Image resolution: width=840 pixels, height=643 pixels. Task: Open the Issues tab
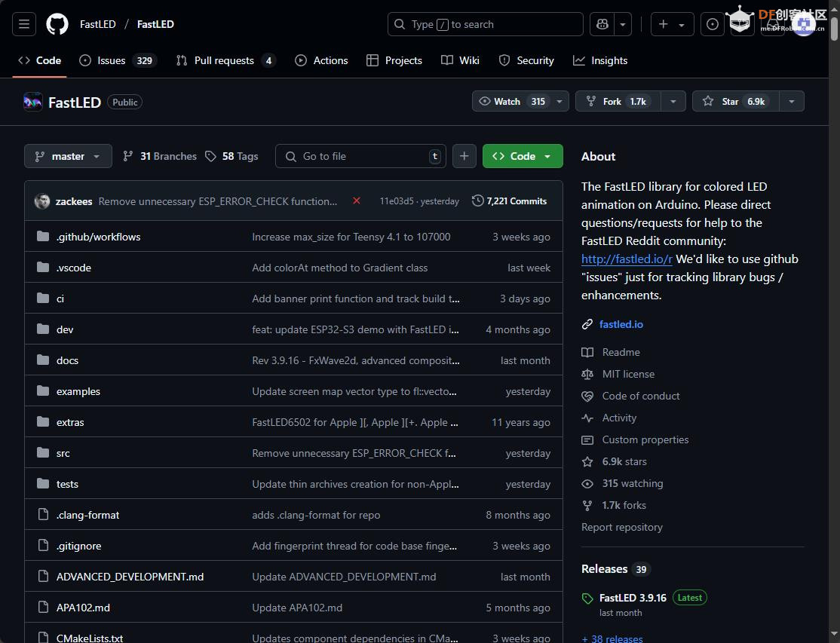(x=118, y=60)
